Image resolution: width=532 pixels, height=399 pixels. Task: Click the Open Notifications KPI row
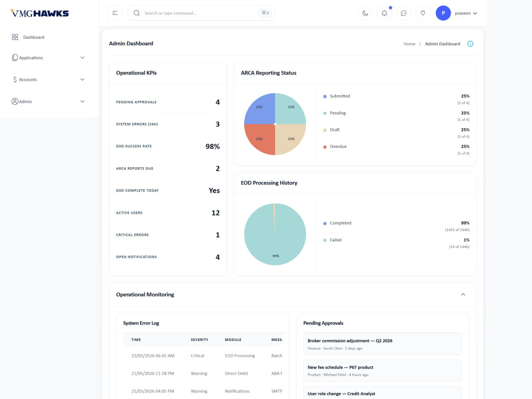(168, 257)
